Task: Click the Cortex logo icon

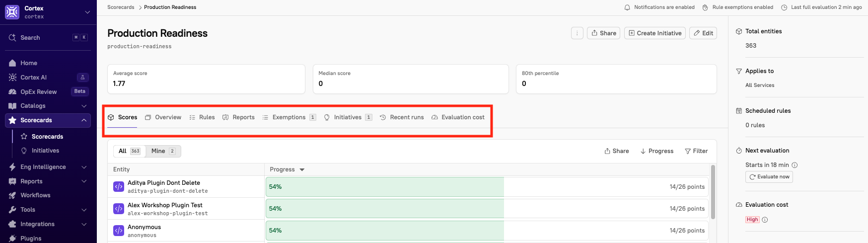Action: tap(12, 12)
